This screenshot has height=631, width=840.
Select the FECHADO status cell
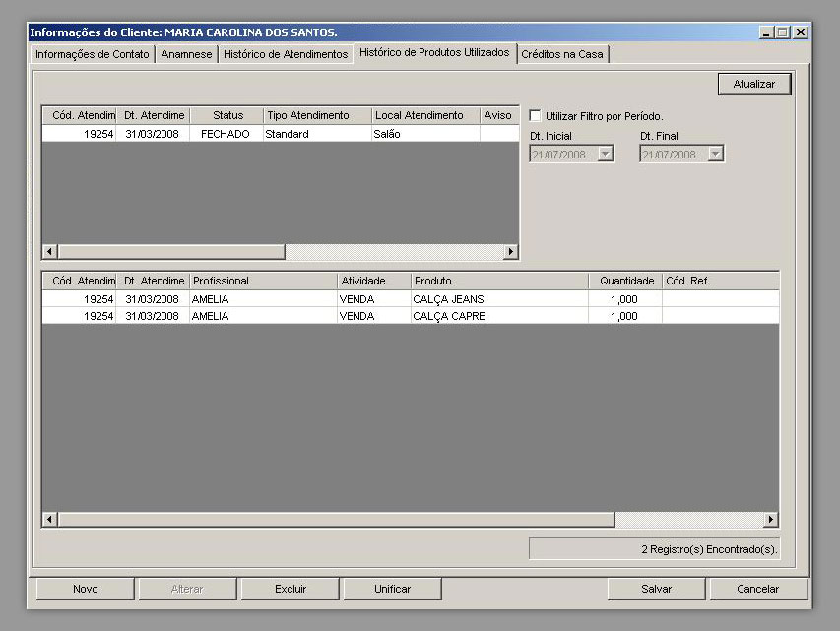pos(226,134)
